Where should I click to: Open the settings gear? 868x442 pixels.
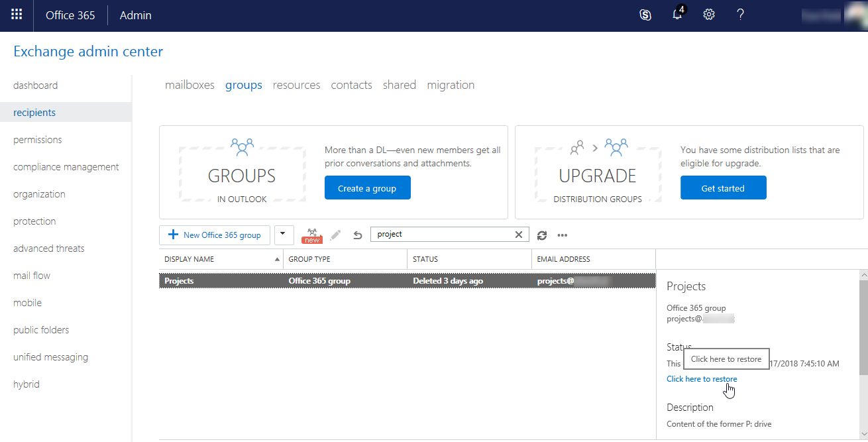pos(709,15)
